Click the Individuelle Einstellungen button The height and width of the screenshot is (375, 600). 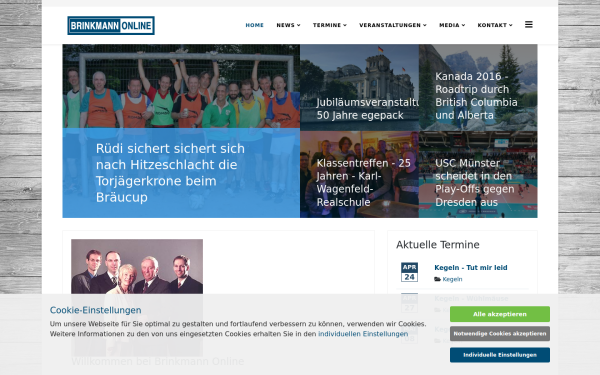pos(500,355)
